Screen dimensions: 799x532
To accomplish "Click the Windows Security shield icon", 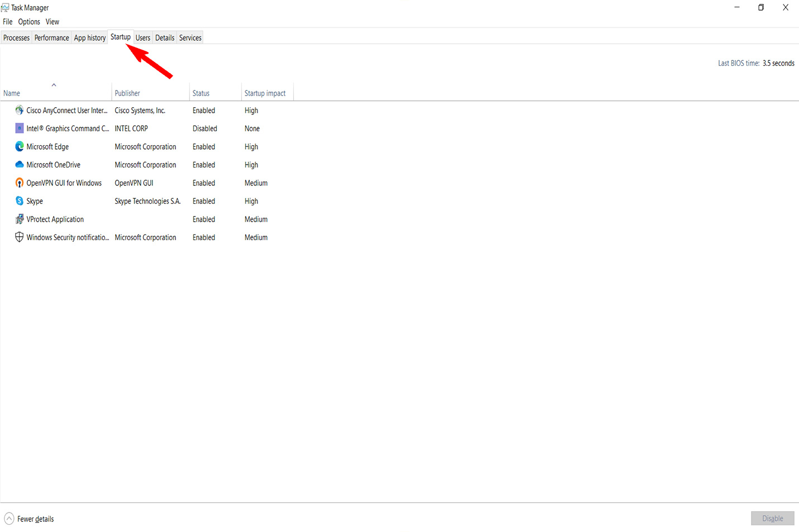I will pos(20,237).
